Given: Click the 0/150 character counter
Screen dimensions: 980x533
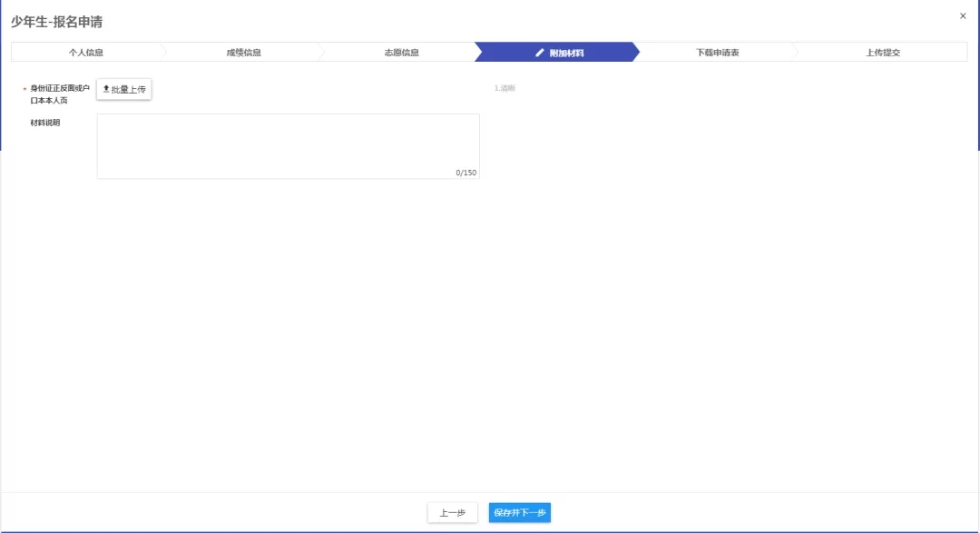Looking at the screenshot, I should click(x=465, y=173).
